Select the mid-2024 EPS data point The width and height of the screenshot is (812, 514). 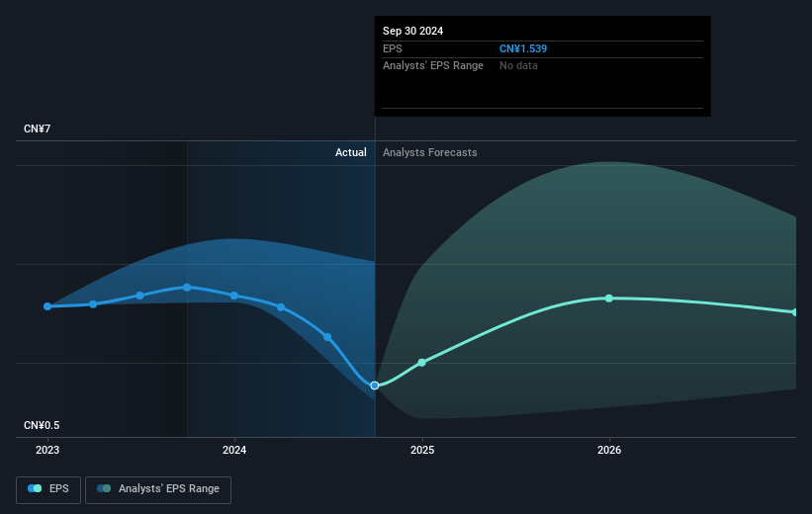tap(327, 337)
